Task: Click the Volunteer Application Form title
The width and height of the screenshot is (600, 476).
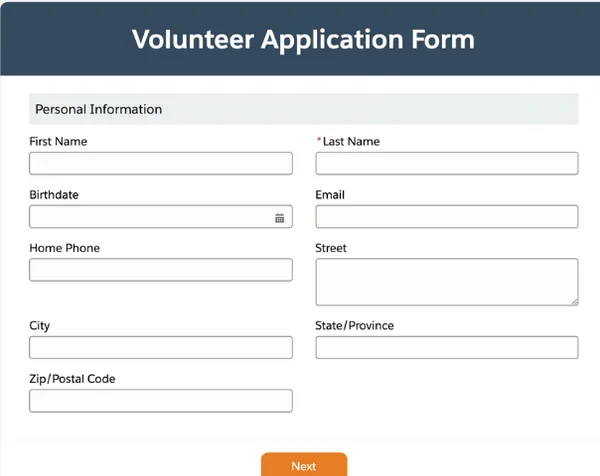Action: click(x=303, y=40)
